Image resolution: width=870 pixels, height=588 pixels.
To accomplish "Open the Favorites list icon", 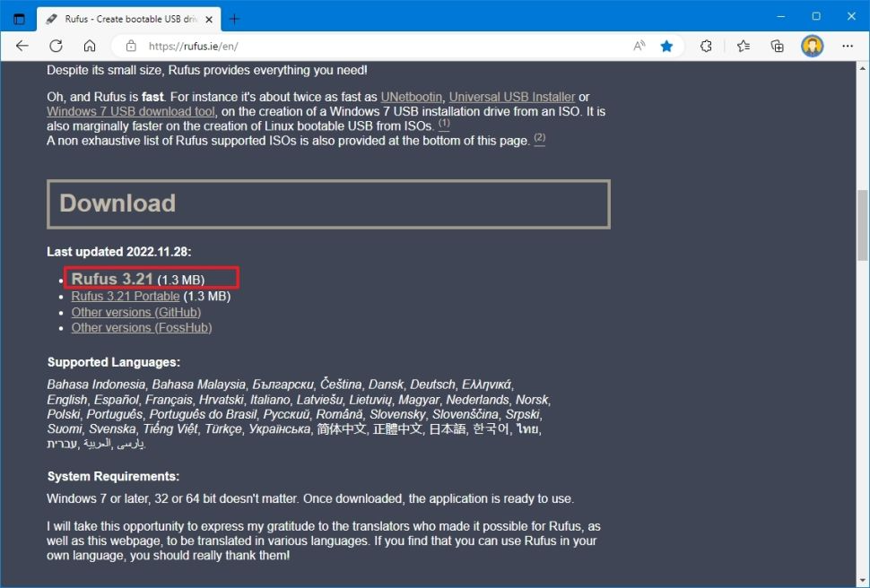I will (744, 46).
